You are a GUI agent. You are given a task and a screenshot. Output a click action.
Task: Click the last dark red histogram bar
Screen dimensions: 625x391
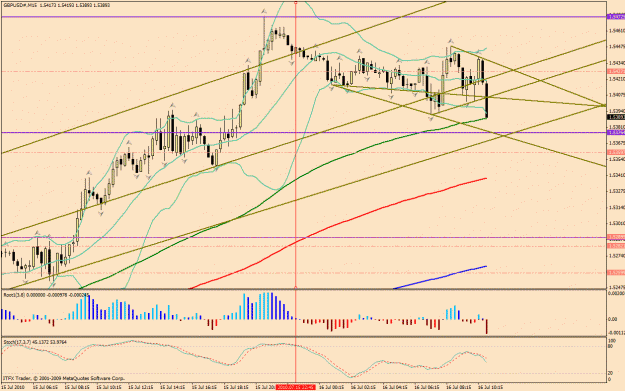487,326
